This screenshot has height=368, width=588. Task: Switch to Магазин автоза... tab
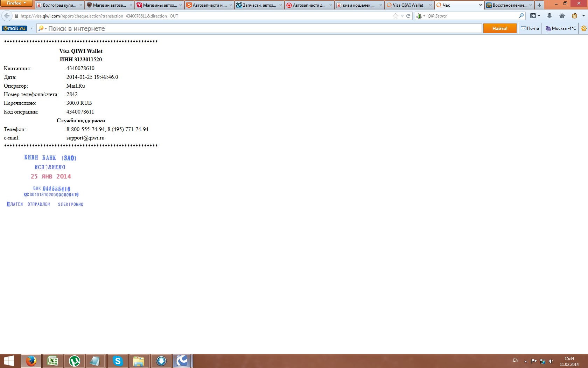(x=110, y=5)
